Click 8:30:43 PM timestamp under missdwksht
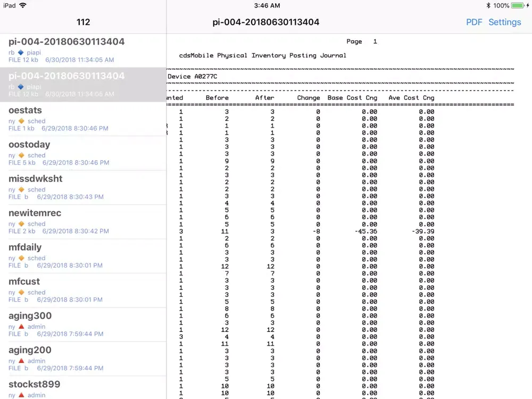 coord(70,197)
